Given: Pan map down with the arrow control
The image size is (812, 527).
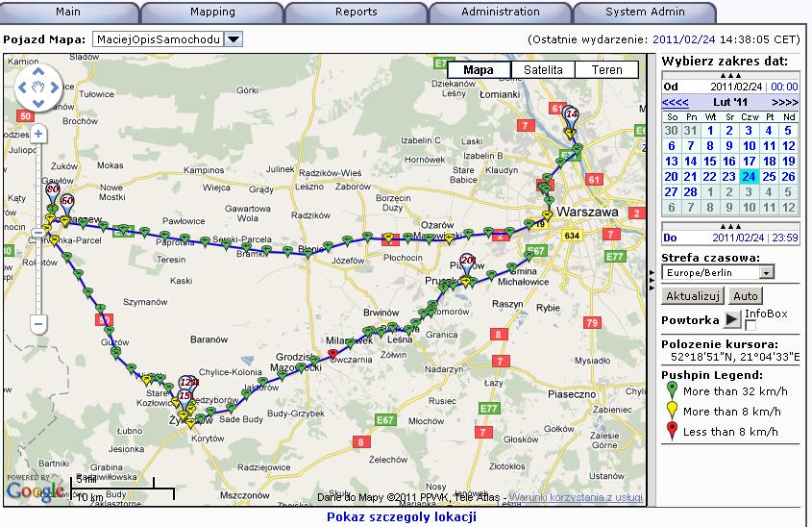Looking at the screenshot, I should (x=38, y=103).
